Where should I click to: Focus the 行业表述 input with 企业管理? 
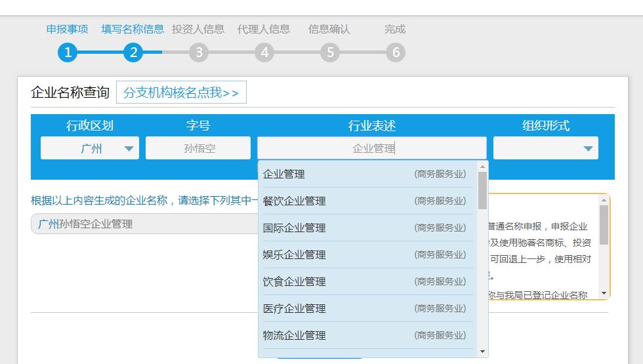tap(372, 148)
